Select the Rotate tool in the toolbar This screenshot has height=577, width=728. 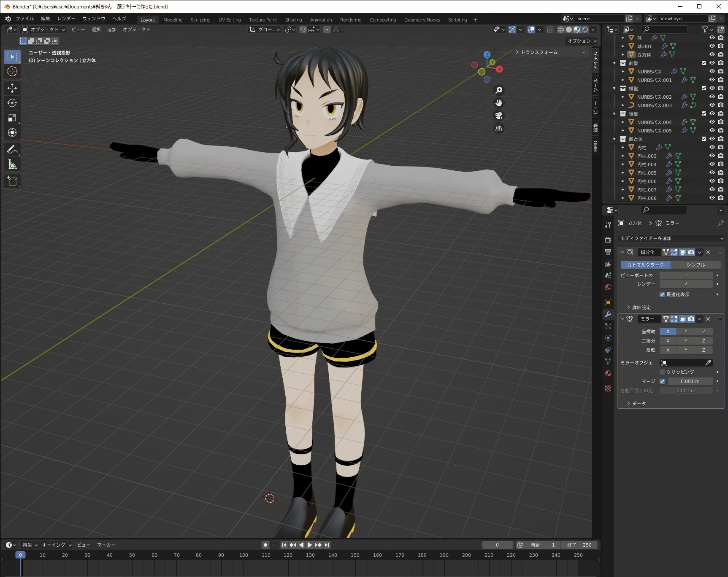pyautogui.click(x=12, y=103)
